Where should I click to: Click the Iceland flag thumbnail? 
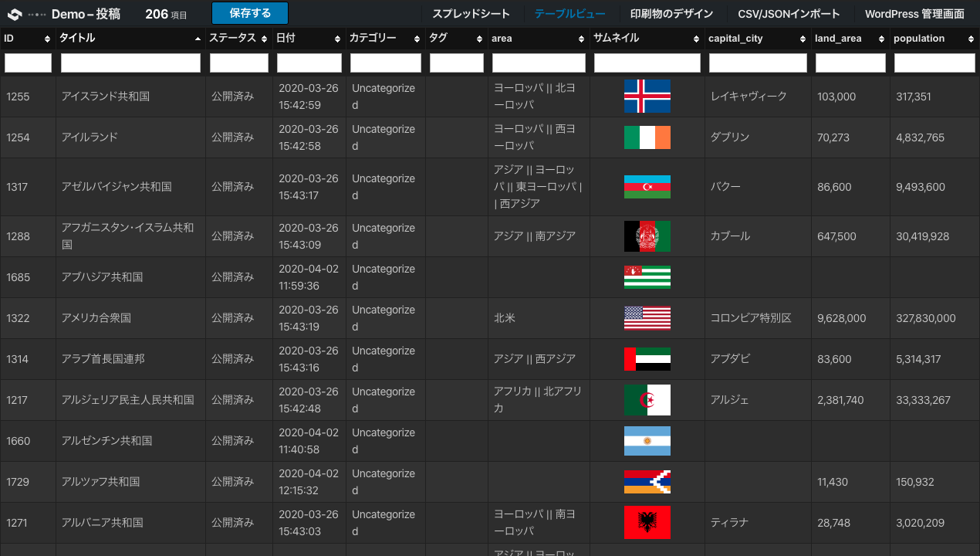tap(647, 97)
